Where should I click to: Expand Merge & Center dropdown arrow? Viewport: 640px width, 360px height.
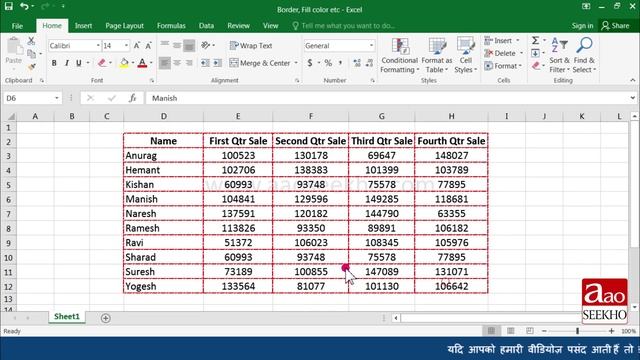pos(296,63)
